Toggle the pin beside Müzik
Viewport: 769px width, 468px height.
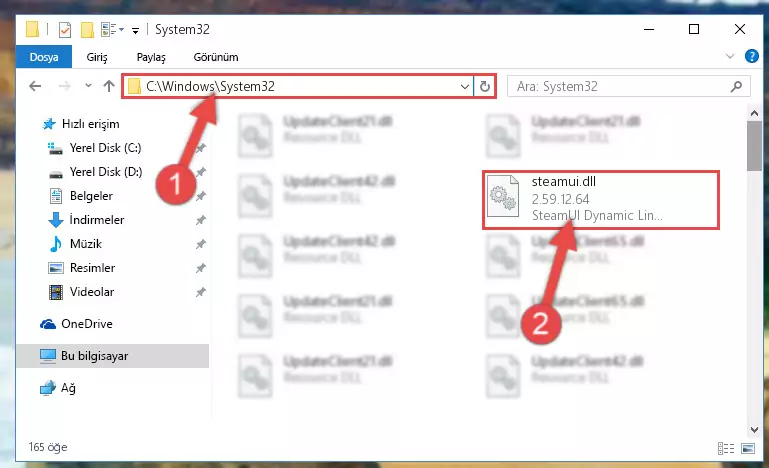[200, 244]
